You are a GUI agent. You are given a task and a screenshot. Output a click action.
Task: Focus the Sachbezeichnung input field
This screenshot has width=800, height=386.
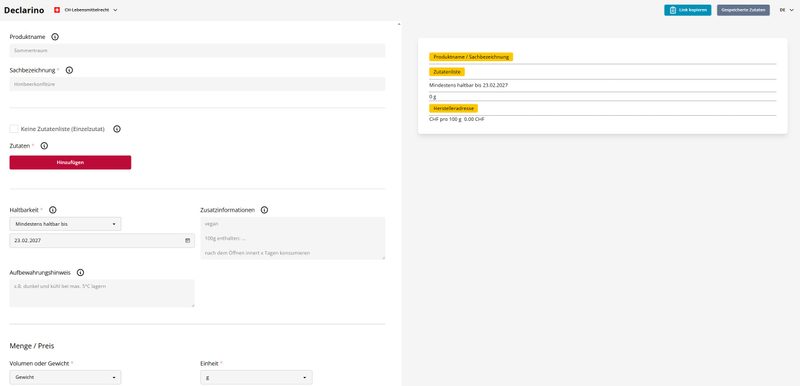pyautogui.click(x=197, y=84)
